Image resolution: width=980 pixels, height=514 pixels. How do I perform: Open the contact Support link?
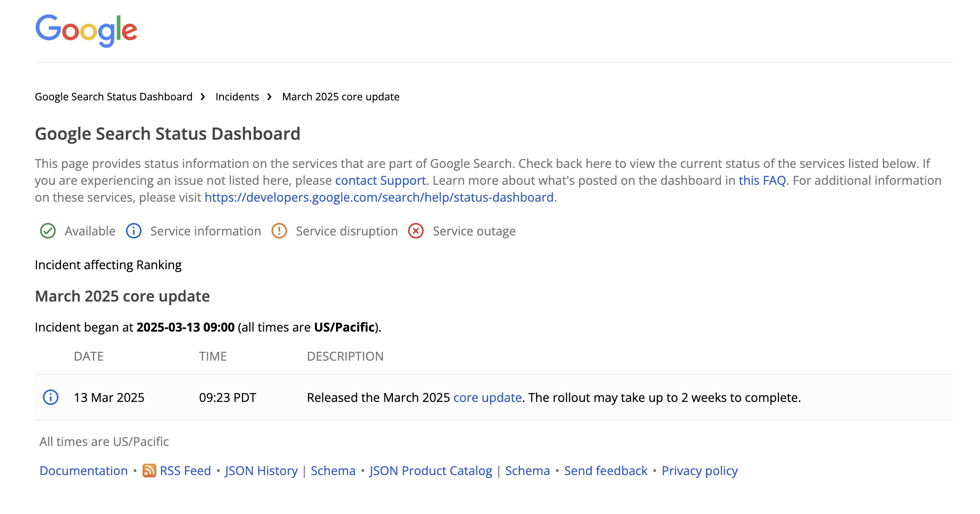tap(381, 181)
